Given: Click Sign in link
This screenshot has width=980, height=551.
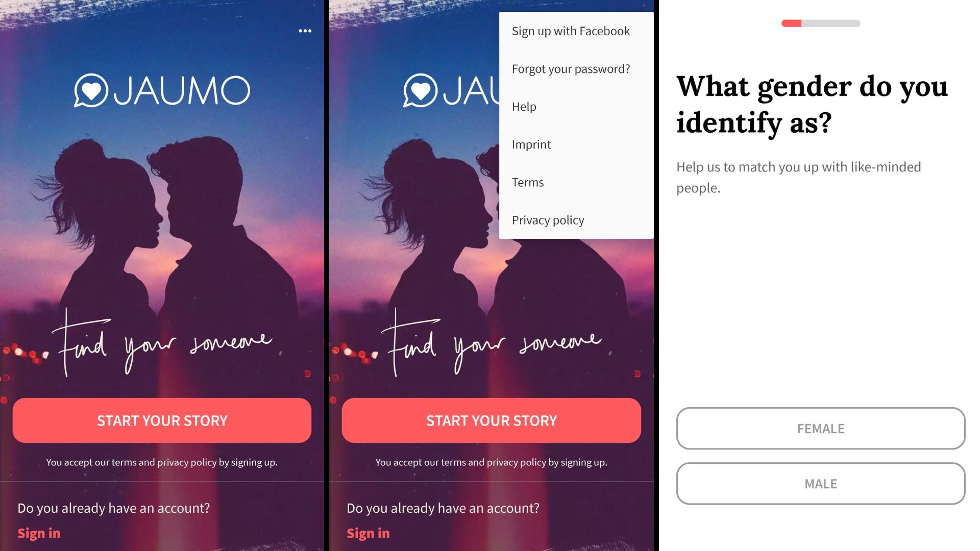Looking at the screenshot, I should coord(39,533).
